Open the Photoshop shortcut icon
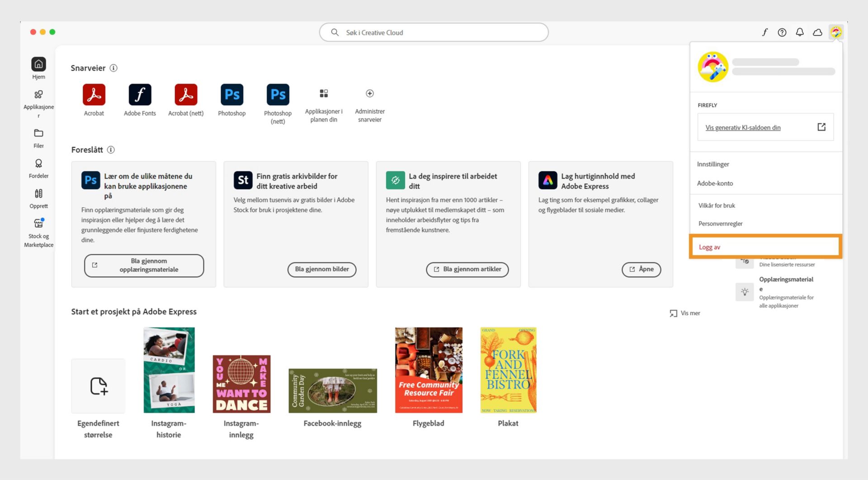Viewport: 868px width, 480px height. (231, 95)
